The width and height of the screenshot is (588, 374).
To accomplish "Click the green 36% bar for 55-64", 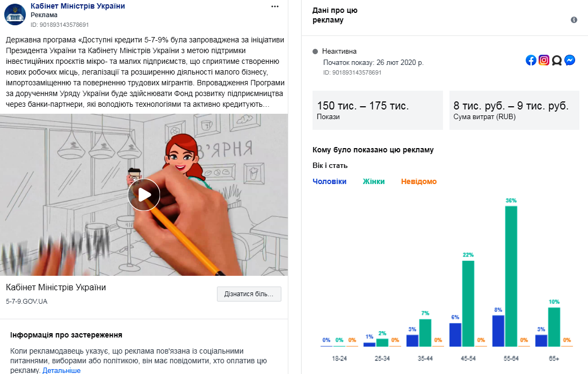I will pyautogui.click(x=511, y=276).
